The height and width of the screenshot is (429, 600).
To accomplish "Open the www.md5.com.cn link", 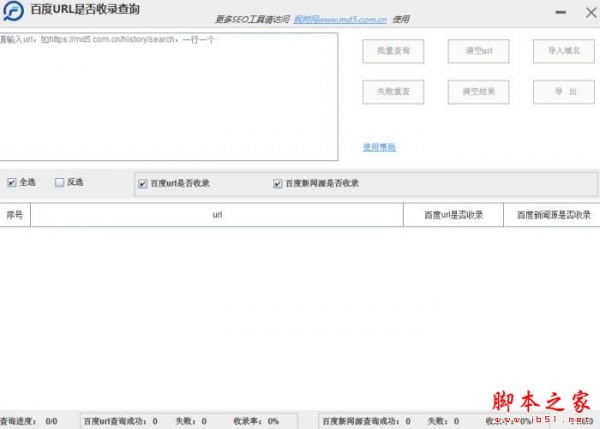I will pyautogui.click(x=340, y=20).
